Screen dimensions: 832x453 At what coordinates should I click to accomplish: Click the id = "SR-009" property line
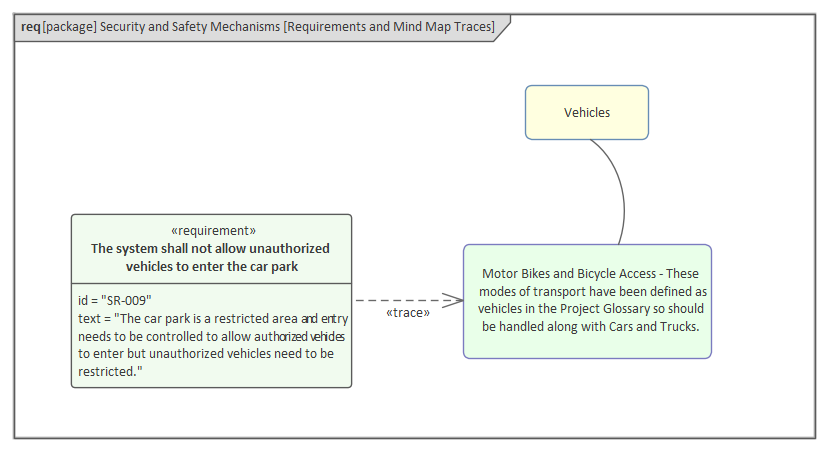pos(115,299)
